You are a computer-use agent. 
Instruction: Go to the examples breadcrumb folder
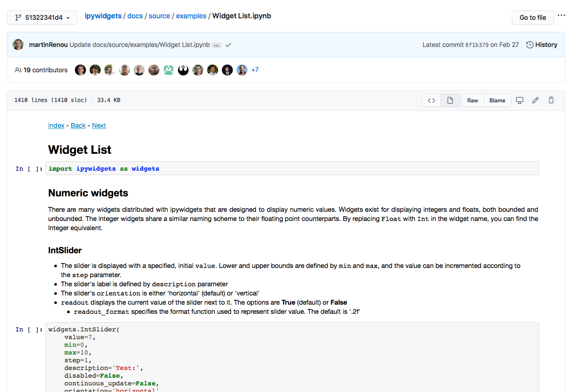click(191, 16)
